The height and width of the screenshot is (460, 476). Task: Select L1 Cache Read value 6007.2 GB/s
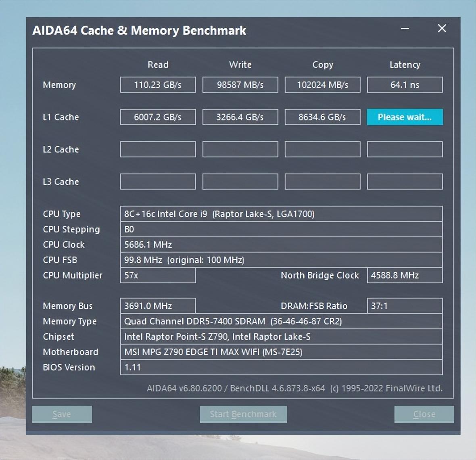(x=158, y=117)
